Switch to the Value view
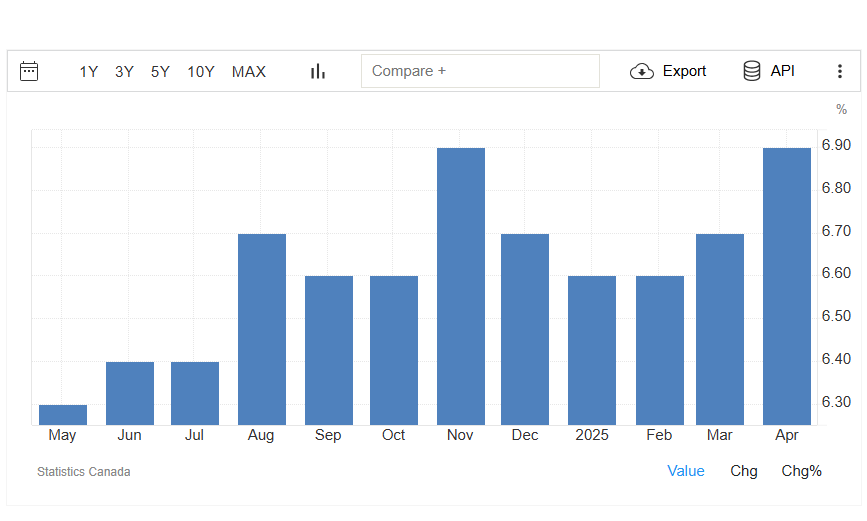This screenshot has height=521, width=867. [x=686, y=471]
